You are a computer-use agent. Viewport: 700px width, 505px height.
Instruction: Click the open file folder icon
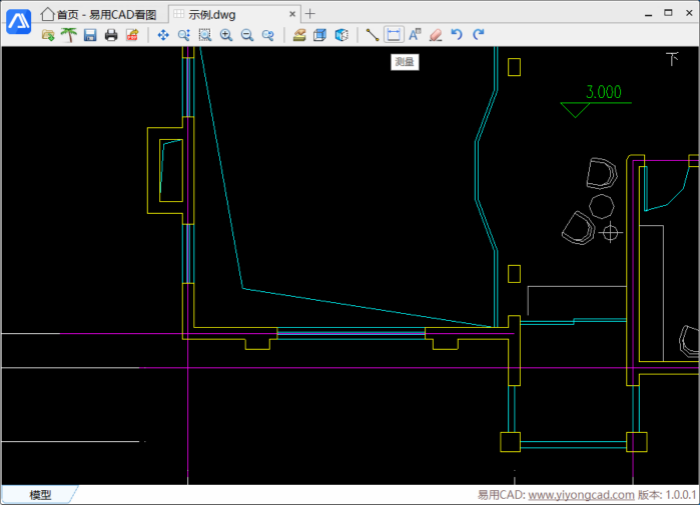pos(48,35)
